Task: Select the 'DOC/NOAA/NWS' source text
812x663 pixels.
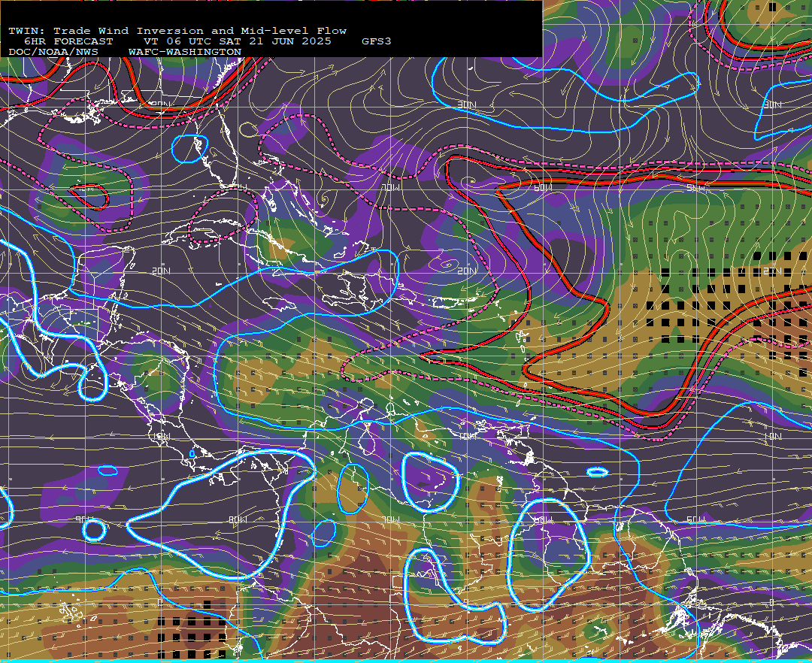Action: (53, 53)
